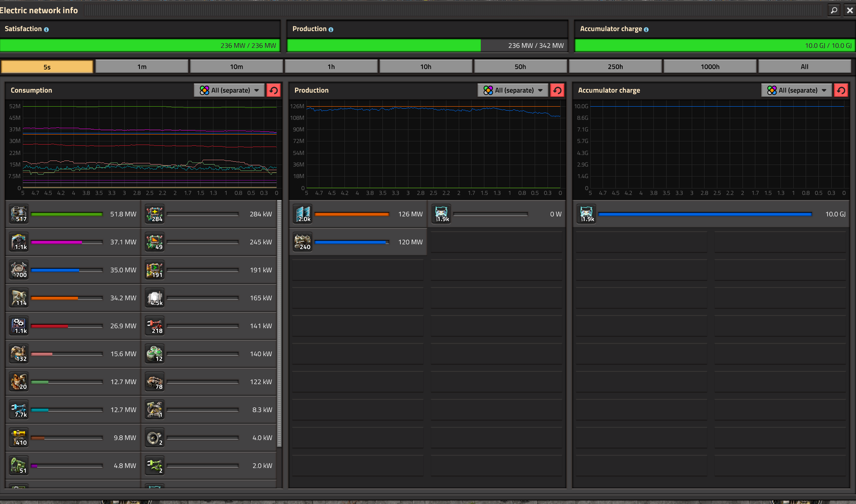
Task: Click the icon with count 20
Action: tap(19, 382)
